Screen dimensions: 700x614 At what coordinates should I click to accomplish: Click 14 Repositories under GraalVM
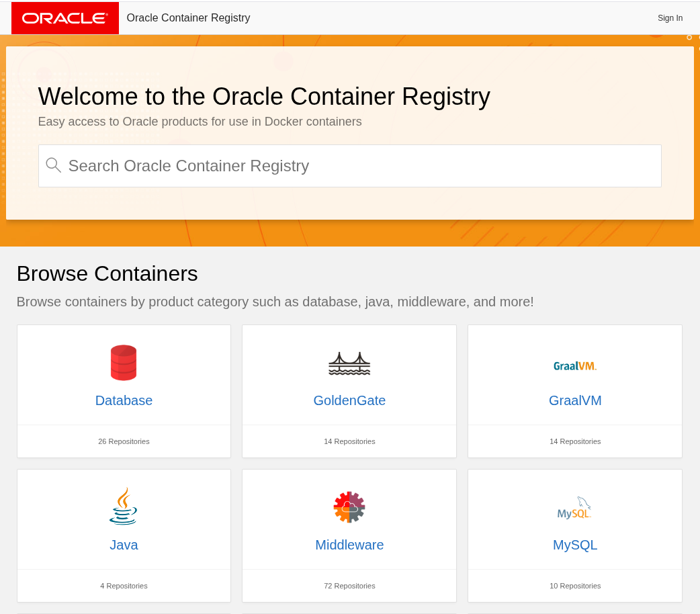tap(575, 441)
